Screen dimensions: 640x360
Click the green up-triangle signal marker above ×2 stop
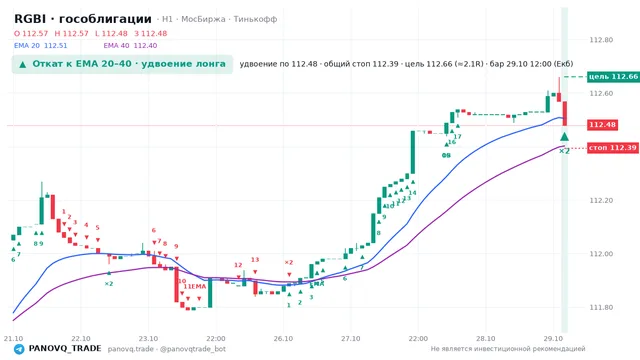point(564,136)
